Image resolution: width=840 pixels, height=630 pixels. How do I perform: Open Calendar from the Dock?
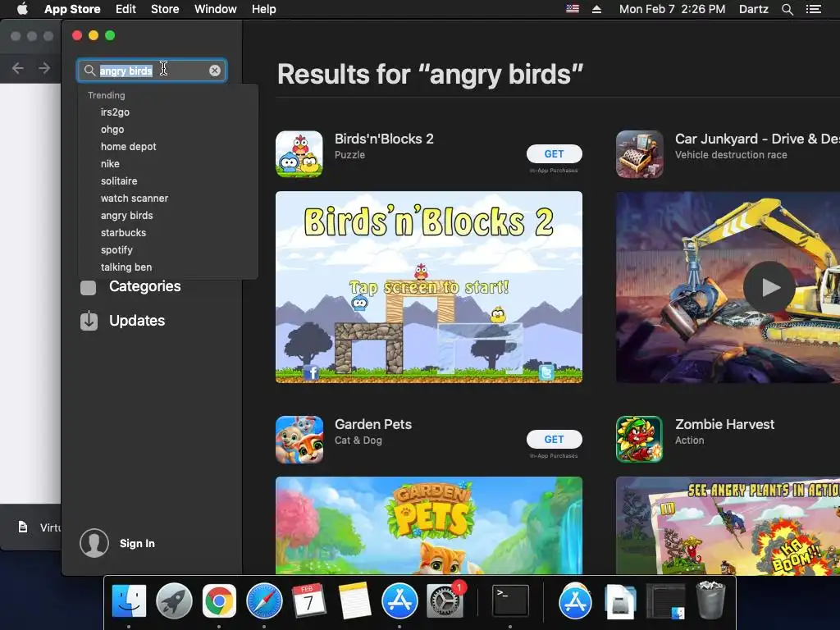[x=309, y=600]
